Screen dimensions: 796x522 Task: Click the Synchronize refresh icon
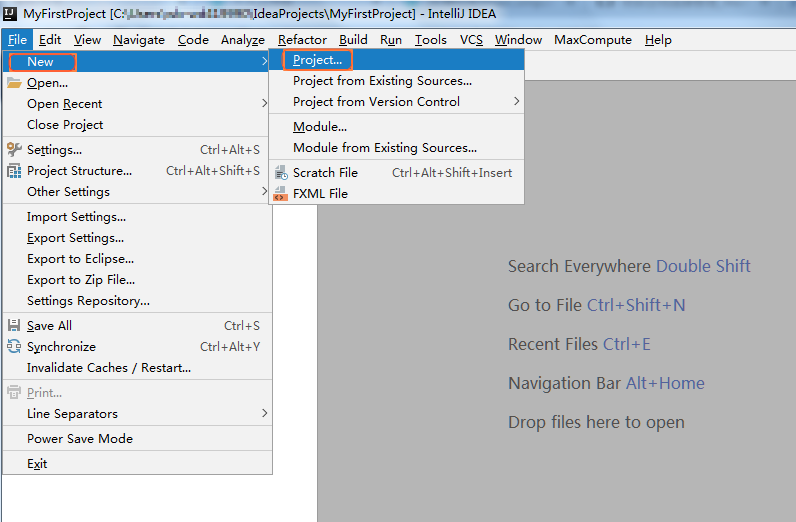[x=14, y=347]
